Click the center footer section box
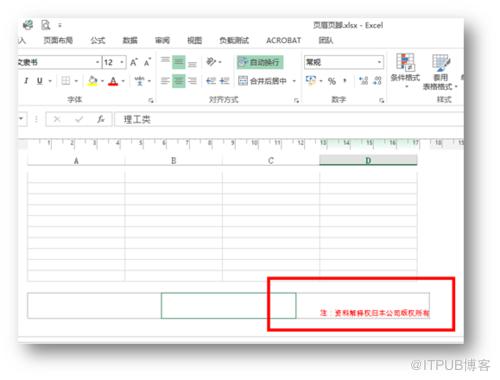 [229, 305]
